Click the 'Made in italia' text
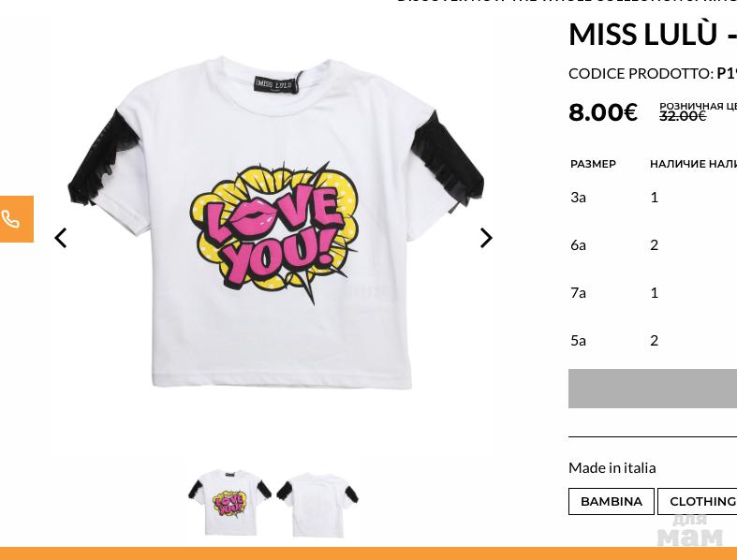The height and width of the screenshot is (560, 737). pyautogui.click(x=612, y=467)
